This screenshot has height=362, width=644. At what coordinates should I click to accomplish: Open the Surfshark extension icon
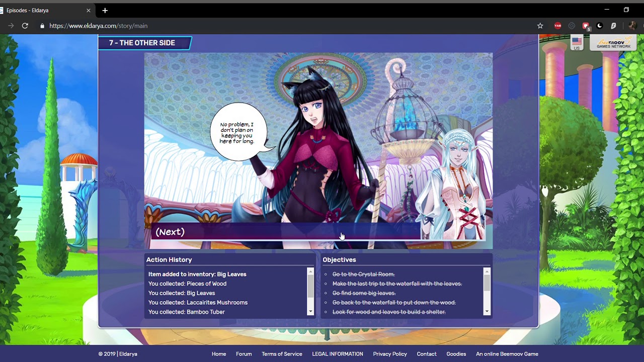point(613,26)
